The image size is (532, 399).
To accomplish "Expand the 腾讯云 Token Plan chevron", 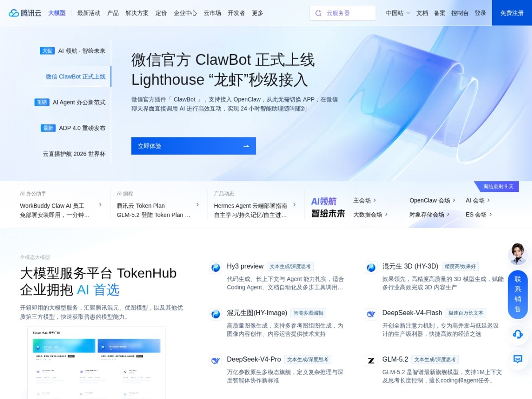I will click(x=197, y=204).
